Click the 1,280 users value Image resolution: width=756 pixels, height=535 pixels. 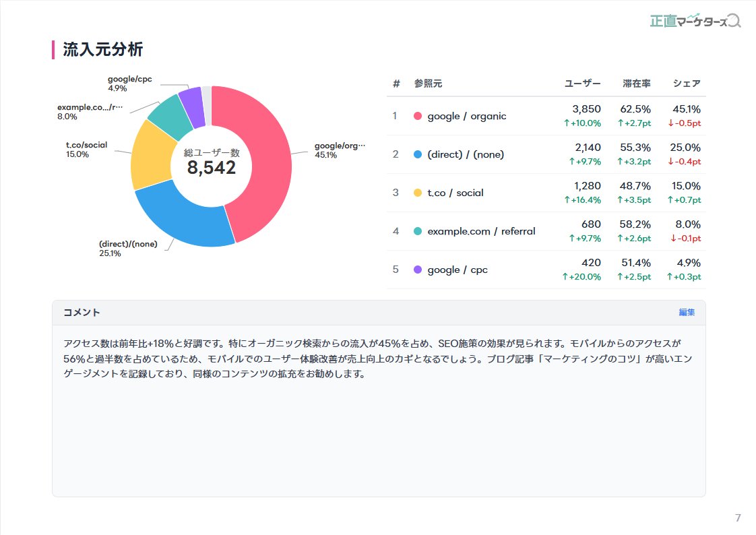click(x=588, y=186)
